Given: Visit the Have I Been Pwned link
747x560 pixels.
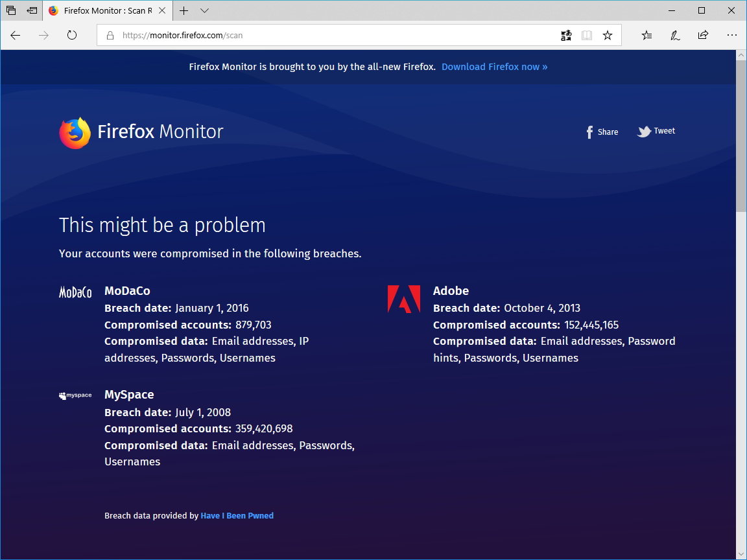Looking at the screenshot, I should tap(237, 515).
